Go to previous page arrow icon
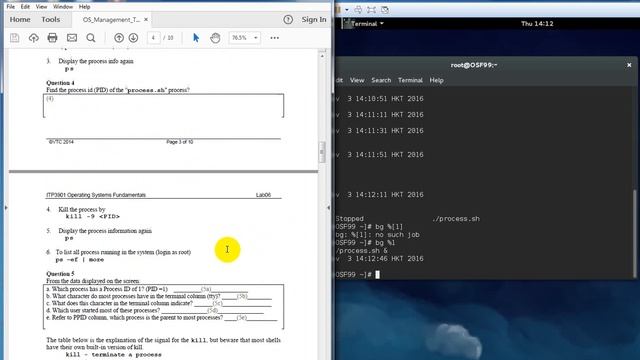640x360 pixels. (x=119, y=38)
